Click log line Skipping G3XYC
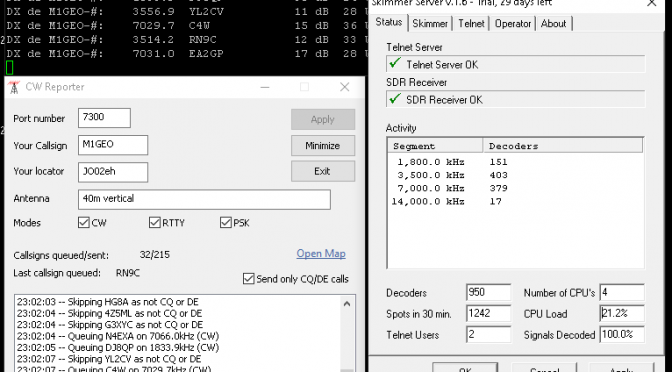Image resolution: width=672 pixels, height=372 pixels. [110, 325]
